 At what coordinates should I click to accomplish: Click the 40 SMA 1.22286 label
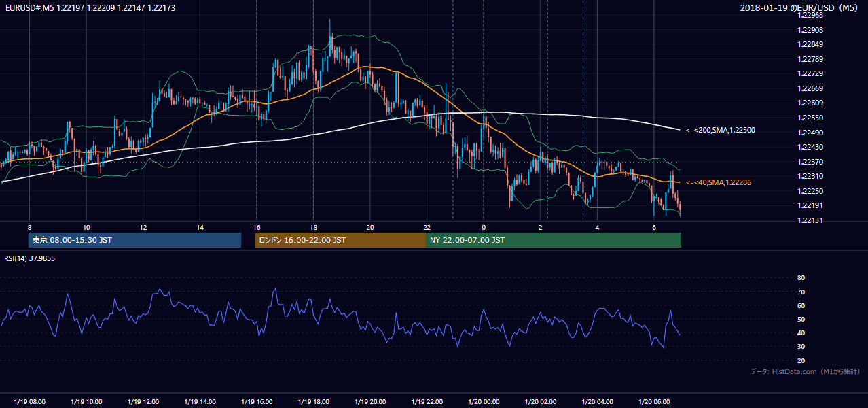[719, 183]
